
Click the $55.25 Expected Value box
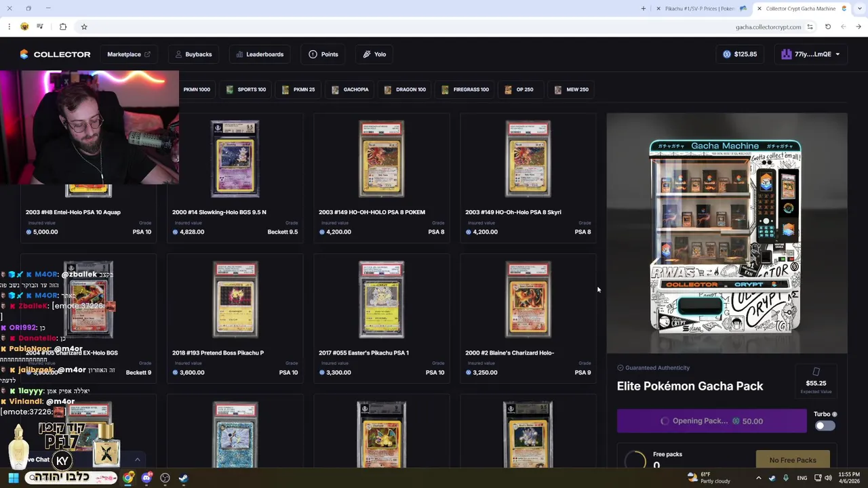(816, 382)
